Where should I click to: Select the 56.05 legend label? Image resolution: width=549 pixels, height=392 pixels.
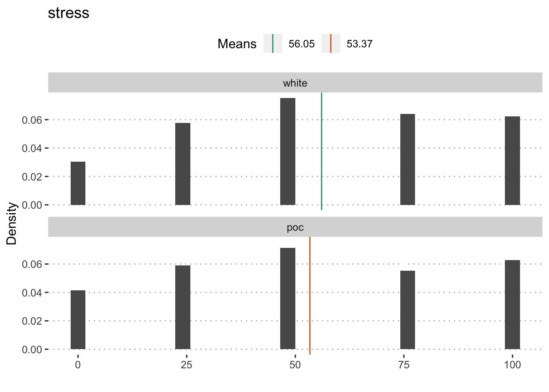click(301, 44)
